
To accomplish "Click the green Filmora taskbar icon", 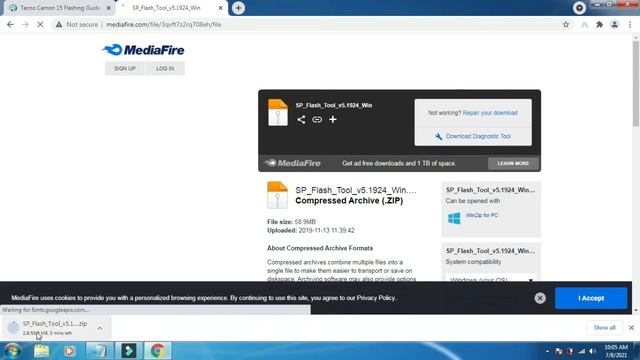I will 129,351.
